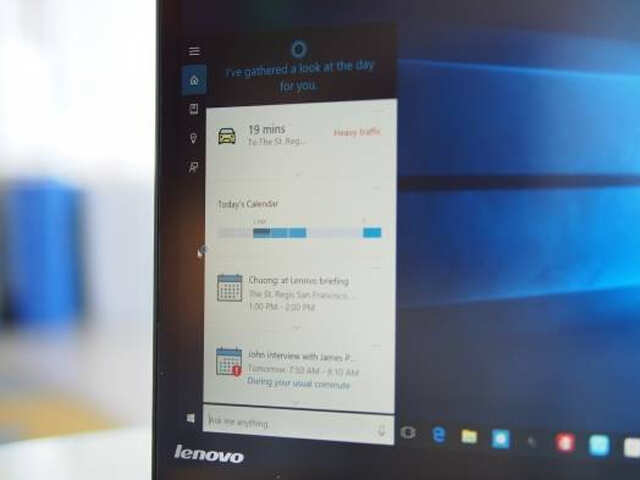Open Task View from the taskbar

[407, 432]
